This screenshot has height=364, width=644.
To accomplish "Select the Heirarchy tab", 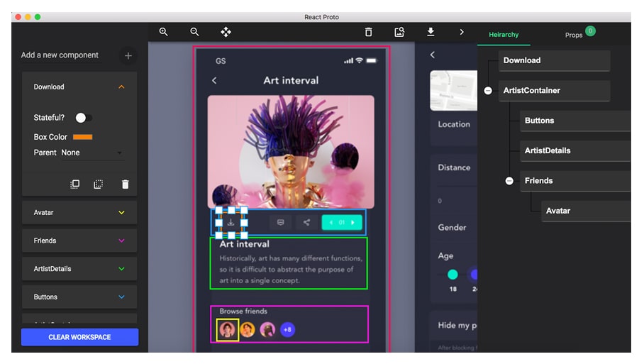I will click(x=504, y=35).
